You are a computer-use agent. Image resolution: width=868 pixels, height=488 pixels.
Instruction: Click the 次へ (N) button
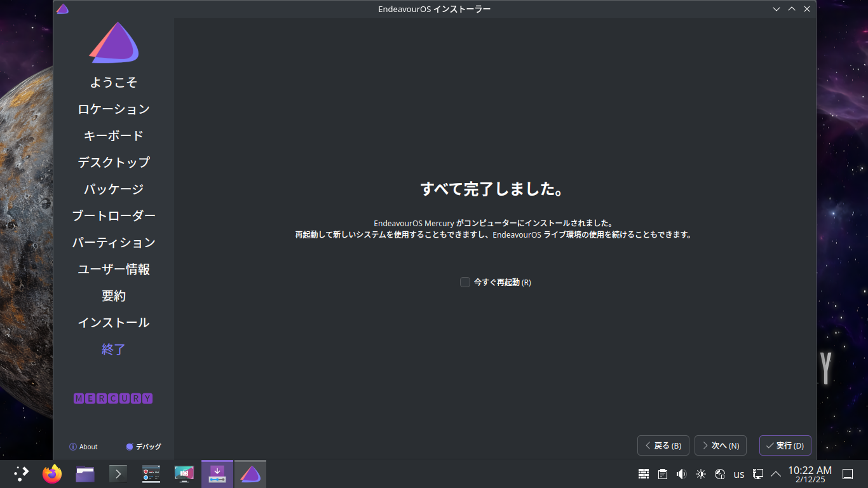pos(721,445)
